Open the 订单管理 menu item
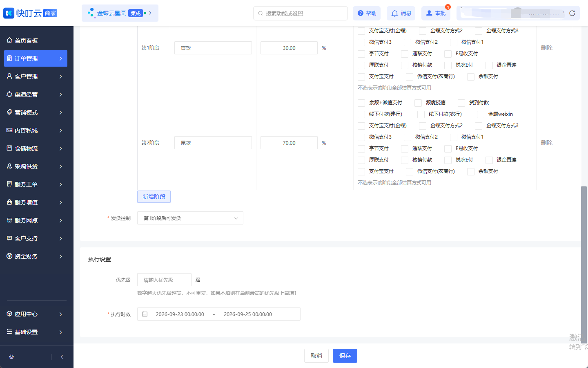The image size is (588, 368). tap(36, 58)
